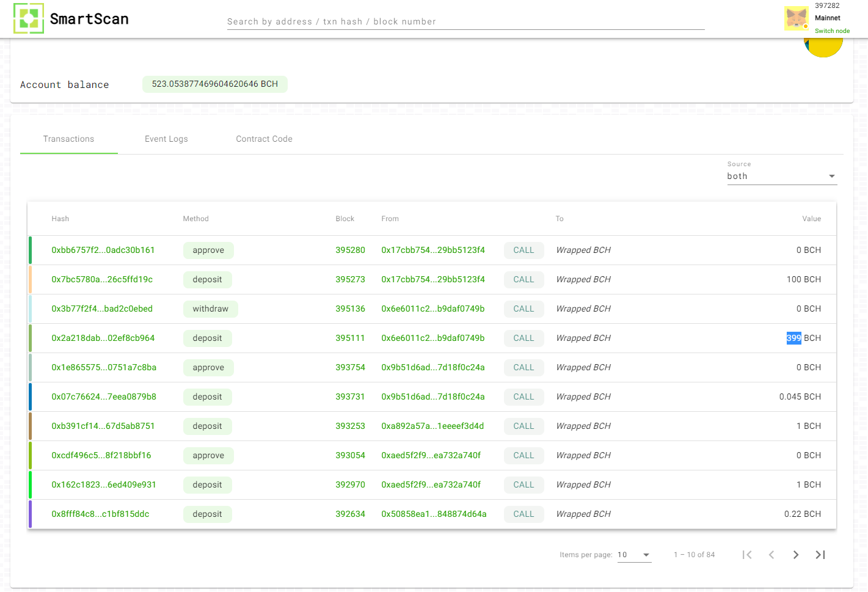The width and height of the screenshot is (868, 592).
Task: Switch to the Transactions tab
Action: pyautogui.click(x=69, y=139)
